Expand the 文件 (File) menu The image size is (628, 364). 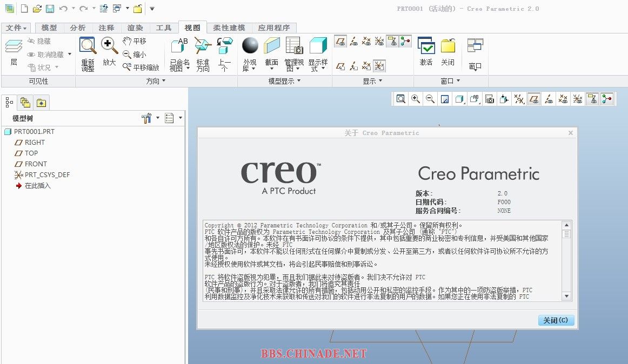point(16,28)
